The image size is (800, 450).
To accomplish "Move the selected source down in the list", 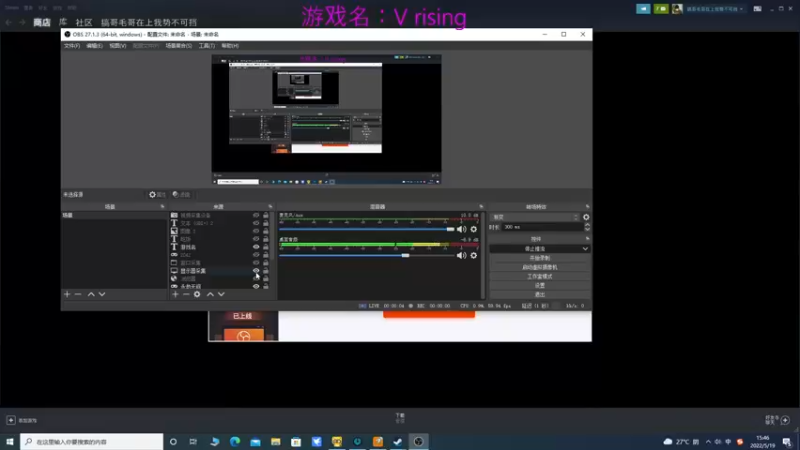I will pos(221,294).
